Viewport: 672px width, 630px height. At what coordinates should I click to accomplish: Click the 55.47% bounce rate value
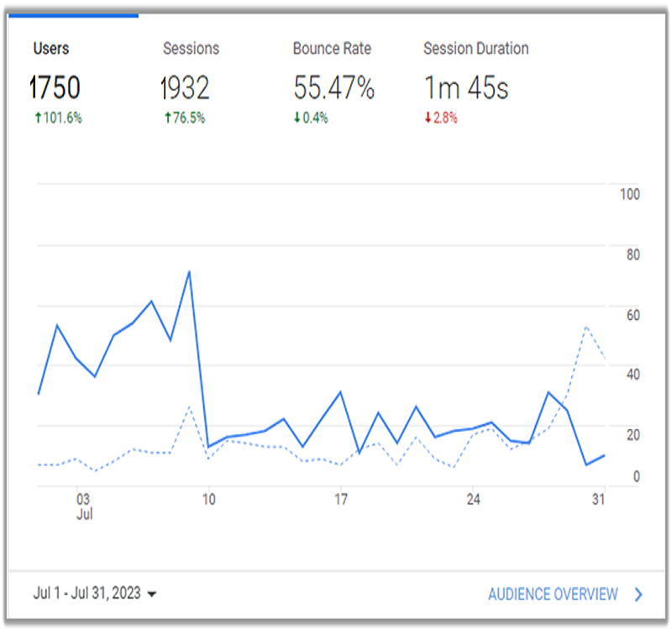[x=333, y=88]
